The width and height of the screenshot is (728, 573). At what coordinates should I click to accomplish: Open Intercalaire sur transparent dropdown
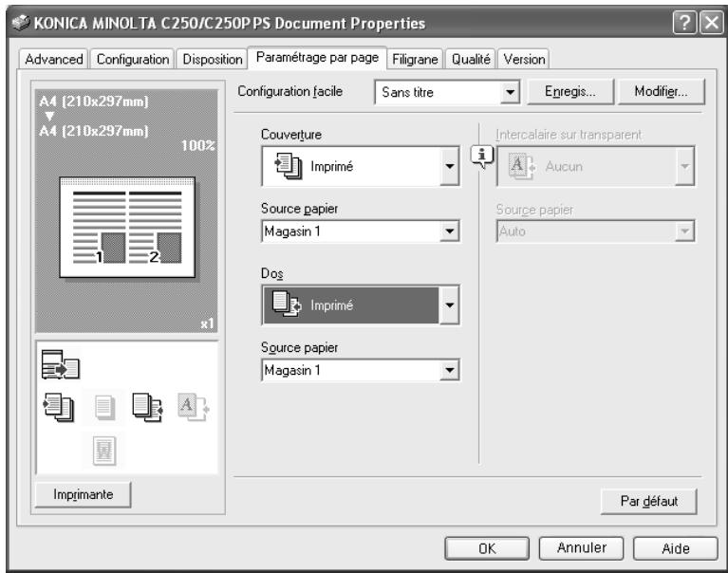point(685,166)
